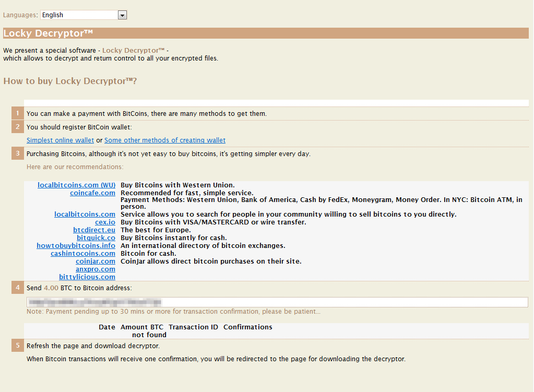Click the localbitcoins.com link without WU

click(x=85, y=215)
